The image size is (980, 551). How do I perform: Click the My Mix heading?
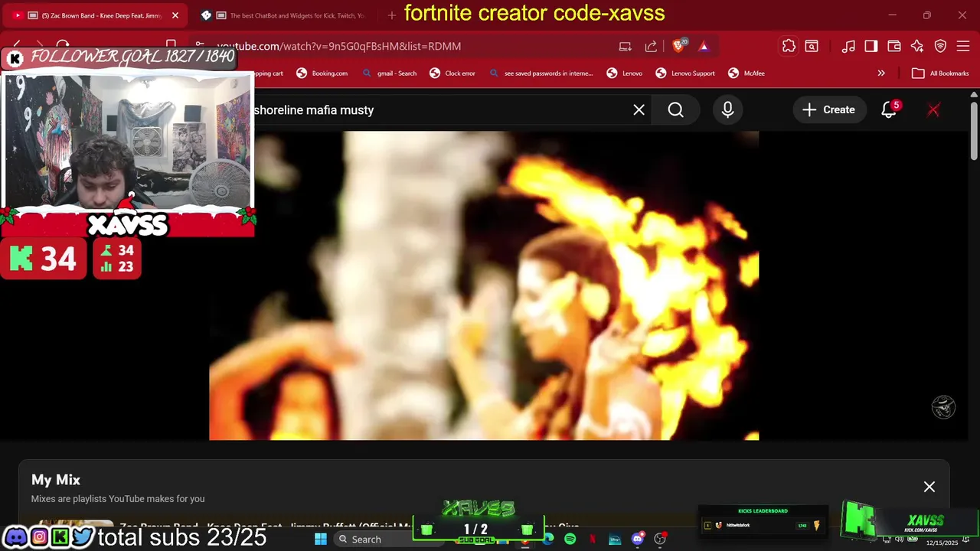[x=56, y=480]
